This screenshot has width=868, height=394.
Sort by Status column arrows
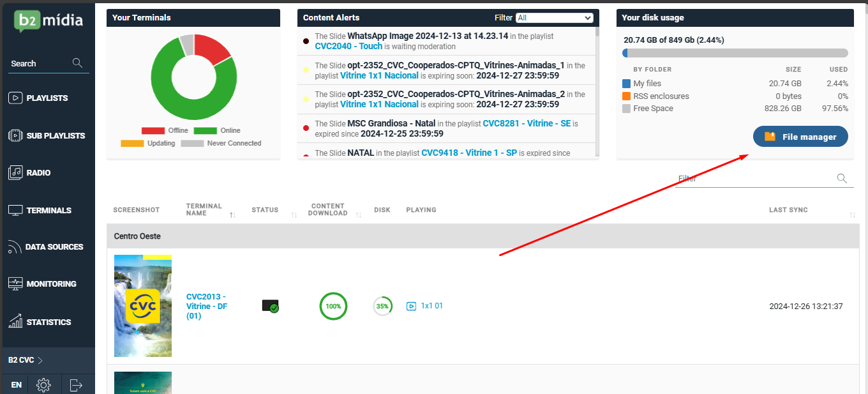point(294,215)
